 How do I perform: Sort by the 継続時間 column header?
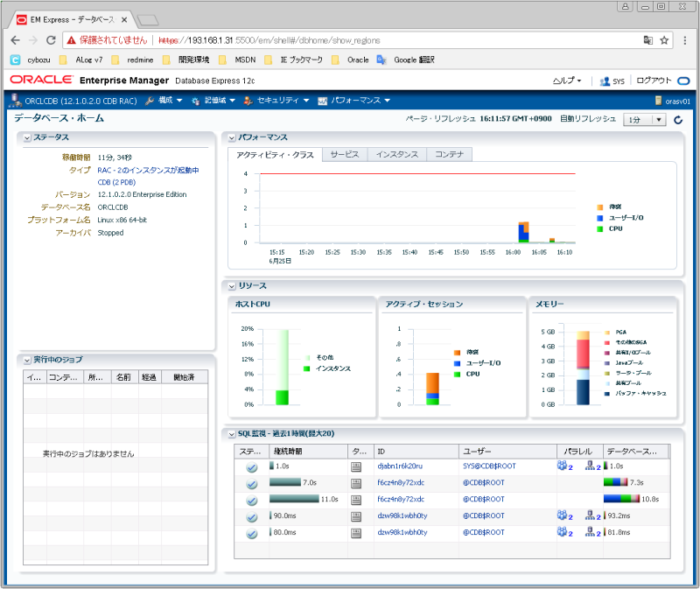point(309,452)
